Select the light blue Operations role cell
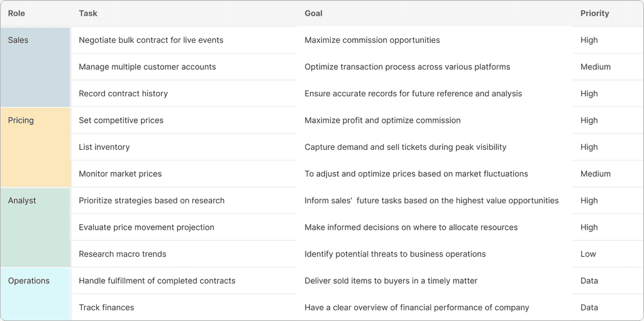Viewport: 644px width, 321px height. pos(35,294)
